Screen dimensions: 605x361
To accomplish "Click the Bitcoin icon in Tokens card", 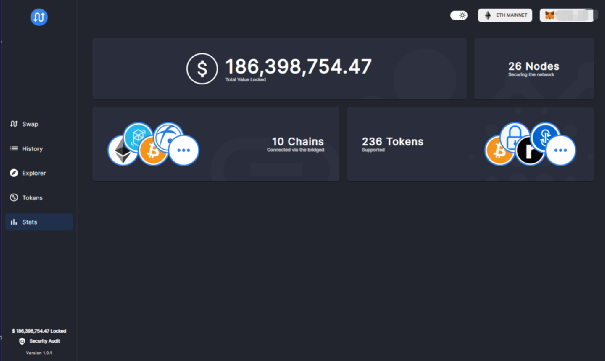I will coord(499,151).
